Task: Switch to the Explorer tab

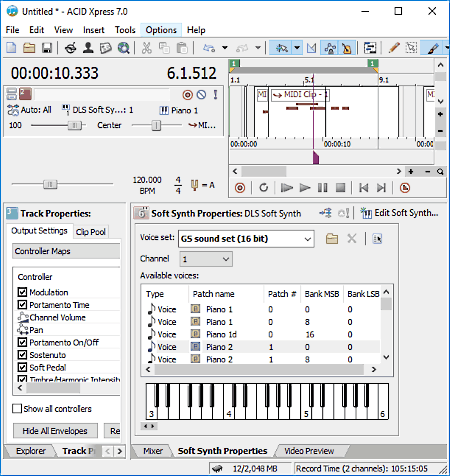Action: (31, 451)
